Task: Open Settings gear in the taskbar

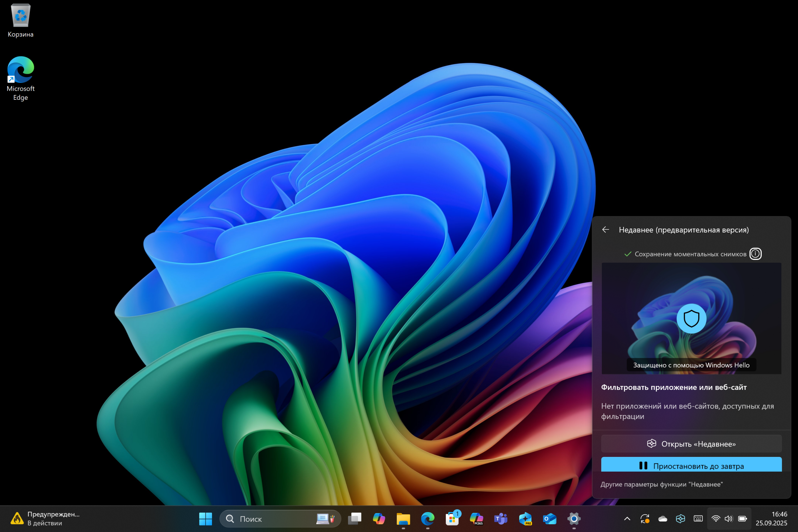Action: (574, 518)
